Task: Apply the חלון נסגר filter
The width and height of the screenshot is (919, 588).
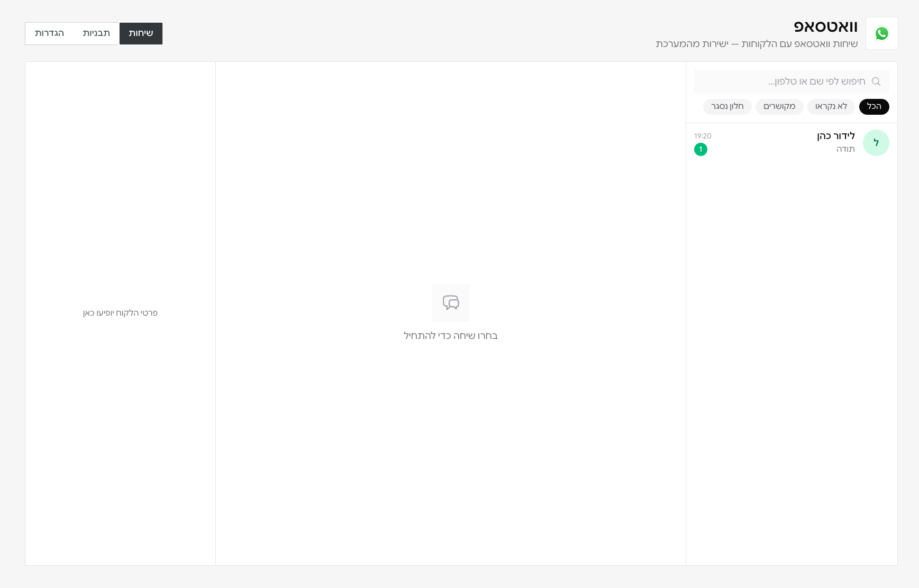Action: [x=727, y=107]
